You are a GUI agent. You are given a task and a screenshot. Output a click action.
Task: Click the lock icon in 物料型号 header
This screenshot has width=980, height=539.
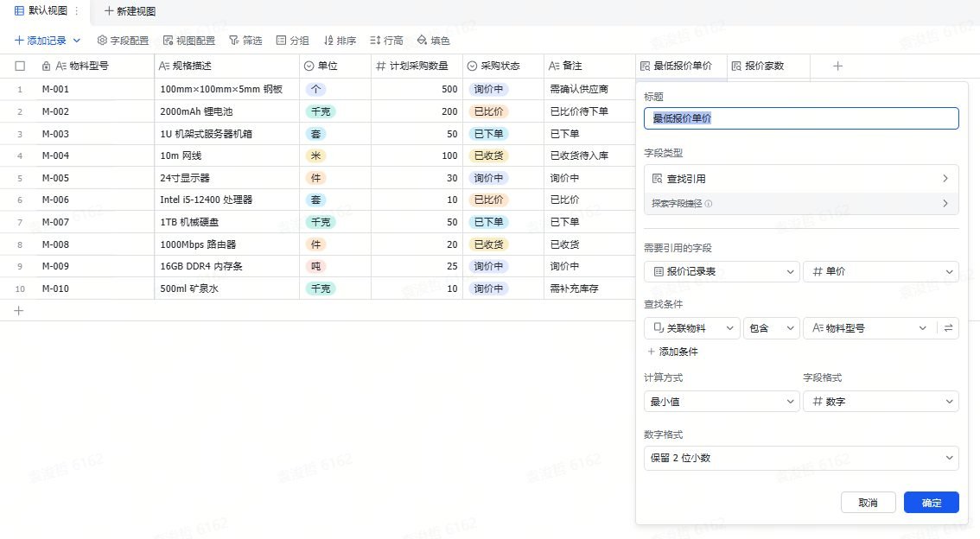click(x=46, y=66)
